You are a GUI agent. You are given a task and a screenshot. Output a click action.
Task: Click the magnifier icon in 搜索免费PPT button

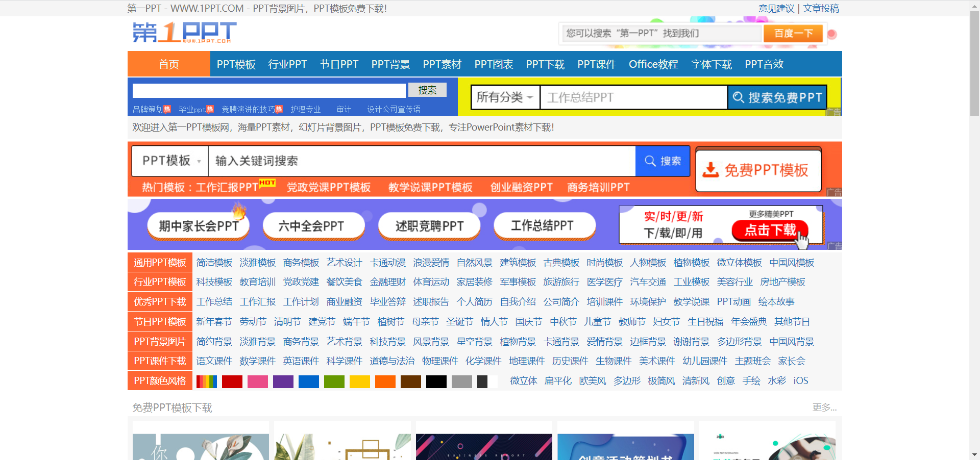738,97
